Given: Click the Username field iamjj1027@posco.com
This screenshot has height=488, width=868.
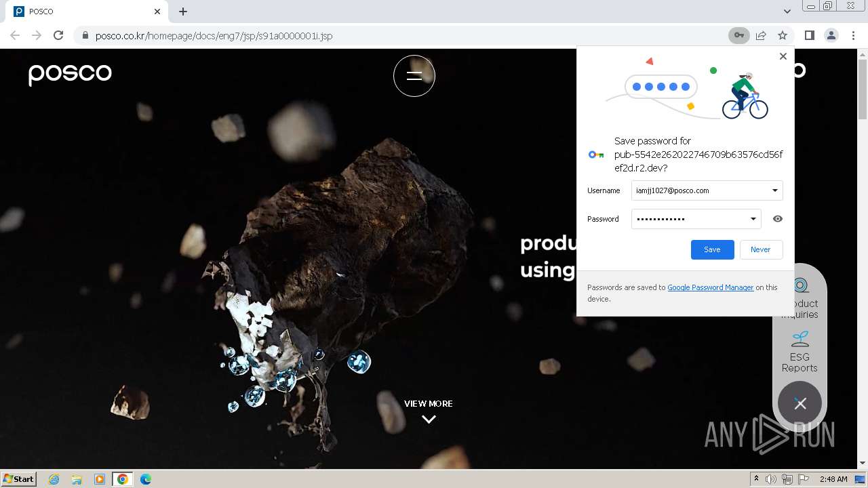Looking at the screenshot, I should pos(707,190).
